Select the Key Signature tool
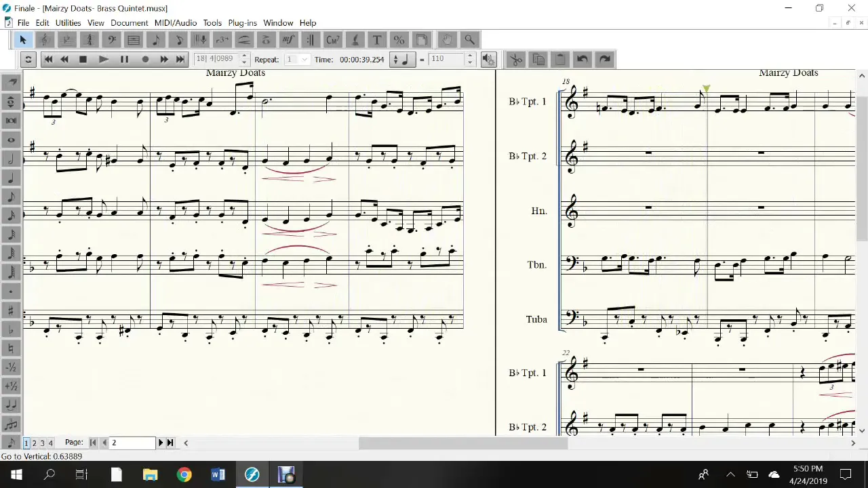The image size is (868, 488). tap(66, 39)
